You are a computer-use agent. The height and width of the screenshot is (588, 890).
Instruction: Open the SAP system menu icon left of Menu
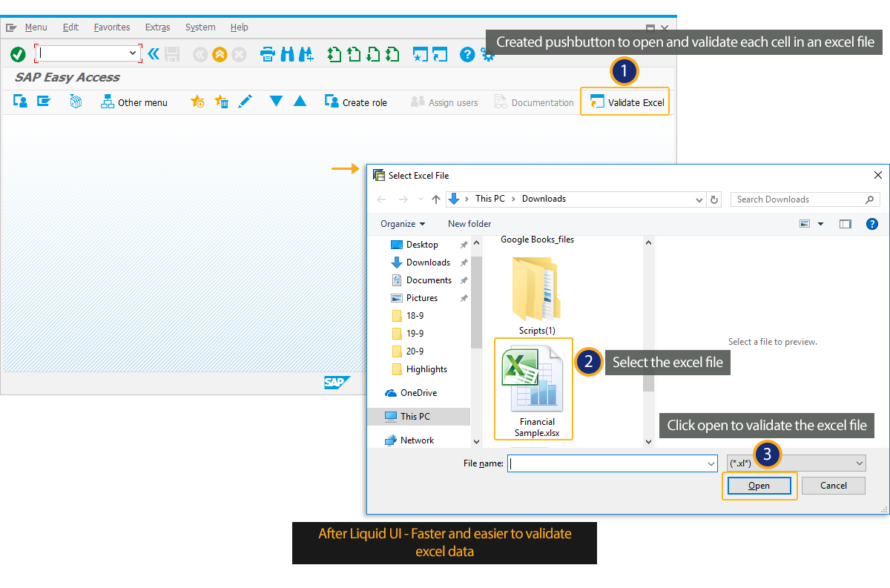click(x=12, y=27)
